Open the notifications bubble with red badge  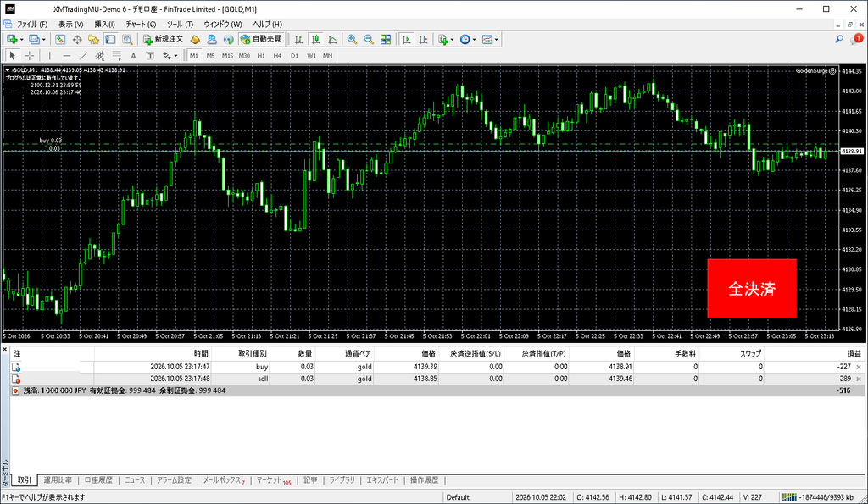tap(857, 39)
